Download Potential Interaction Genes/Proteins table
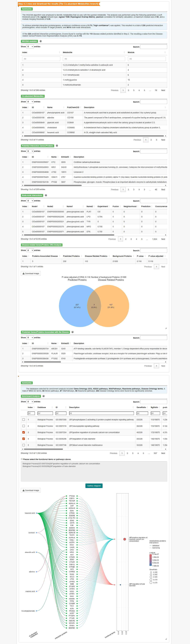The image size is (190, 644). click(x=57, y=146)
